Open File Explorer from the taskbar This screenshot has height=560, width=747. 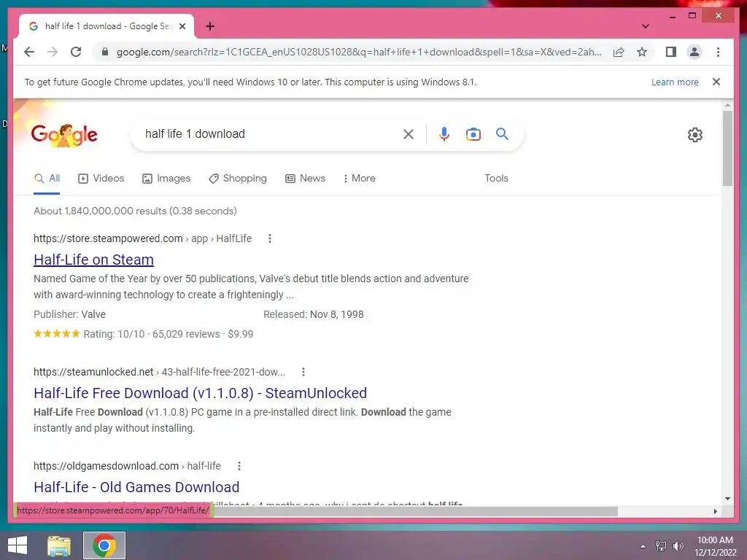click(59, 545)
